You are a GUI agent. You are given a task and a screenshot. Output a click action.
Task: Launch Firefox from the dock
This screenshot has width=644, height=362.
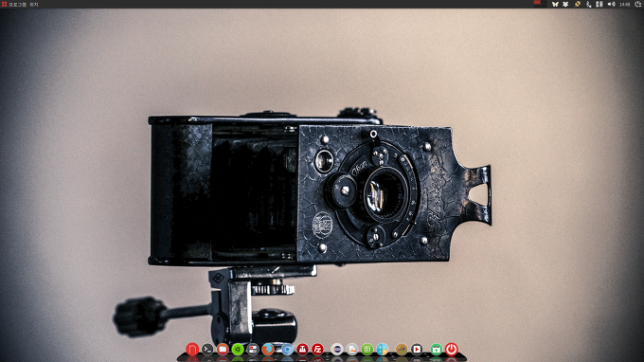(268, 350)
